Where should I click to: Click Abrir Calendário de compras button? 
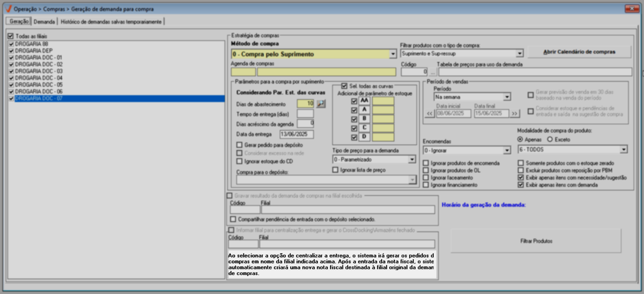click(579, 52)
